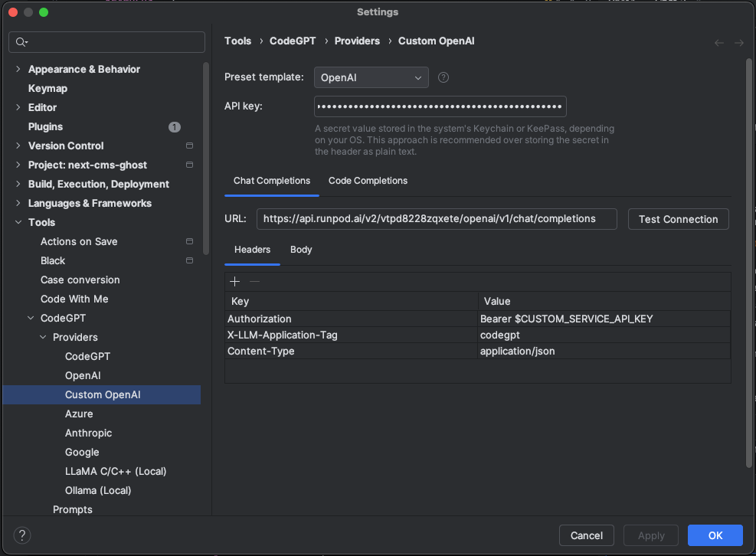This screenshot has height=556, width=756.
Task: Open the Keymap settings page
Action: pos(47,88)
